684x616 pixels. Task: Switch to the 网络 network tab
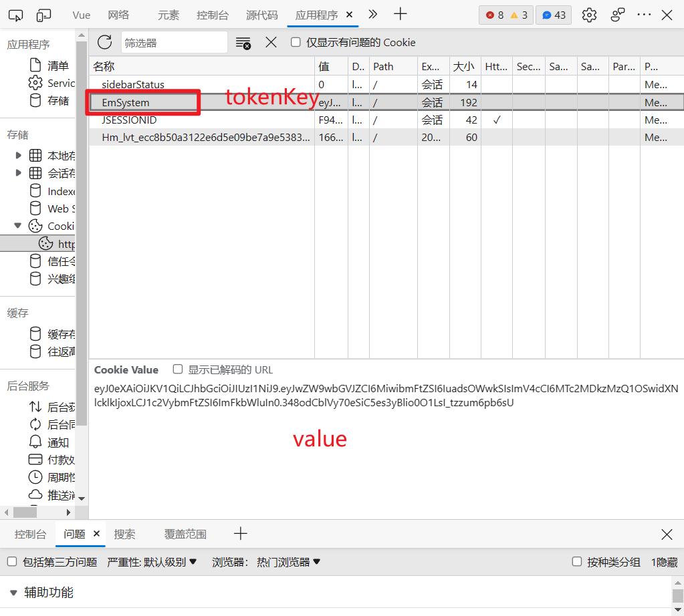tap(118, 15)
